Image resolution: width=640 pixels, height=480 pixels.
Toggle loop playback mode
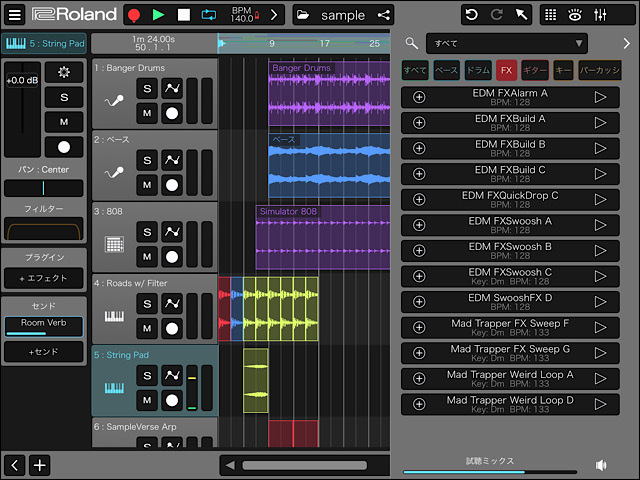click(x=209, y=15)
